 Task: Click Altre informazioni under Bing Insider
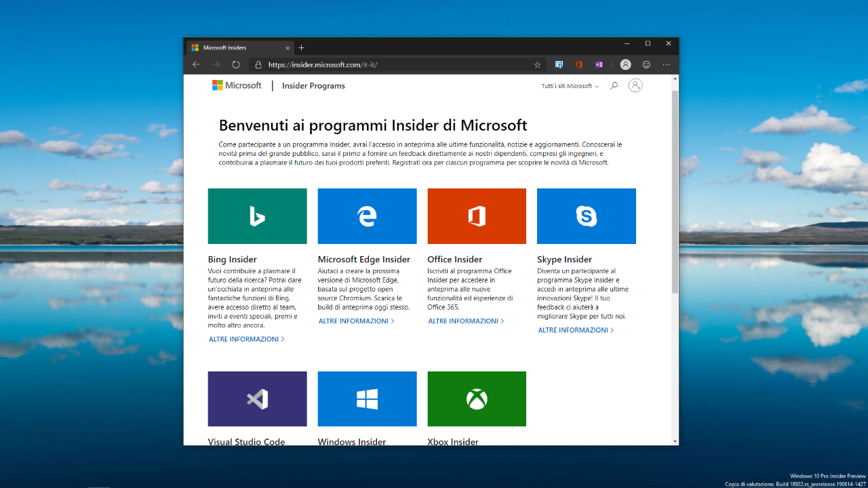point(247,339)
